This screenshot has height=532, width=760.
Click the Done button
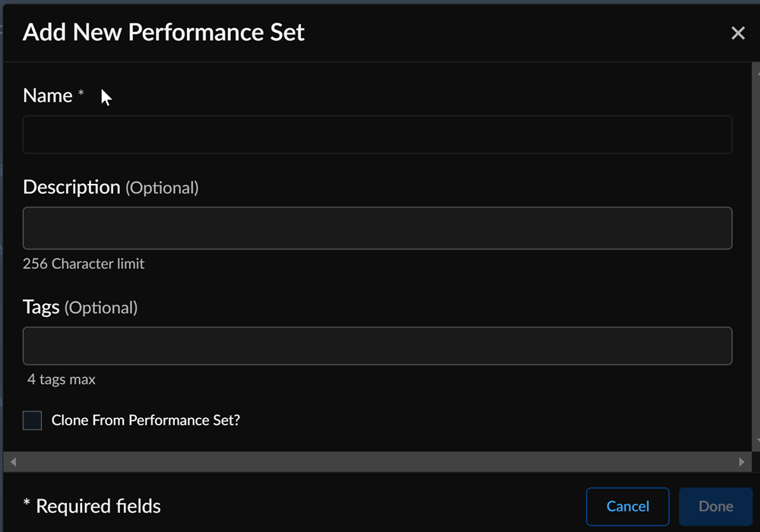click(x=715, y=506)
